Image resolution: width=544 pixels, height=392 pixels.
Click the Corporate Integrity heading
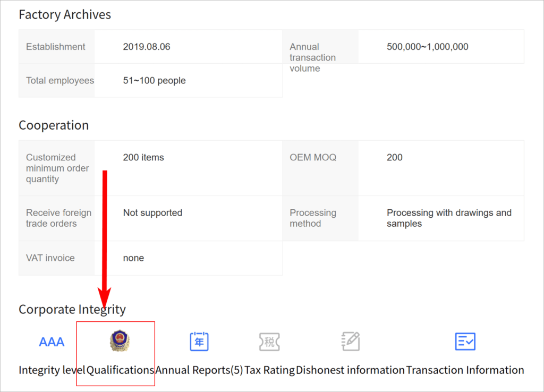[x=72, y=309]
